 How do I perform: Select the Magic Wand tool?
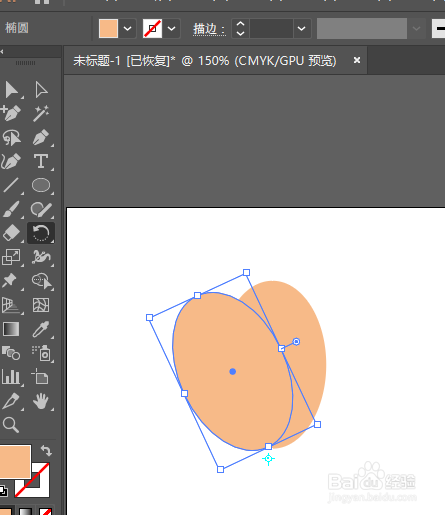41,113
